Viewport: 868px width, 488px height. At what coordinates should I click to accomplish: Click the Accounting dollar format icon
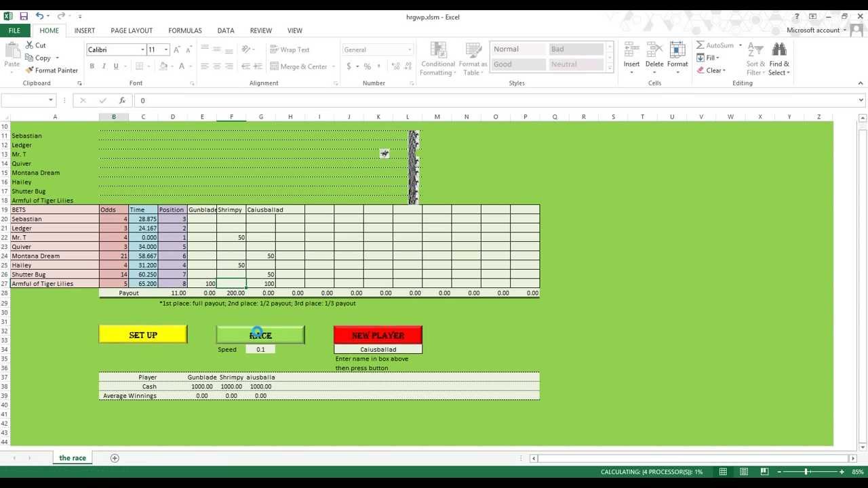349,66
